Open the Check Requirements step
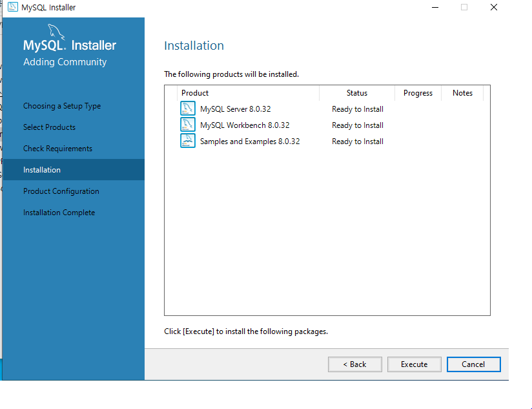532x409 pixels. 57,149
